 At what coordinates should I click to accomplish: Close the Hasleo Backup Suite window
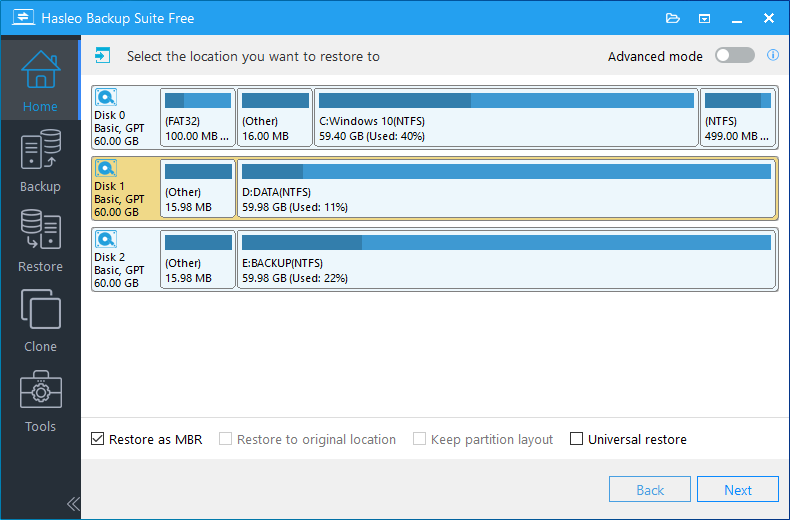[769, 18]
